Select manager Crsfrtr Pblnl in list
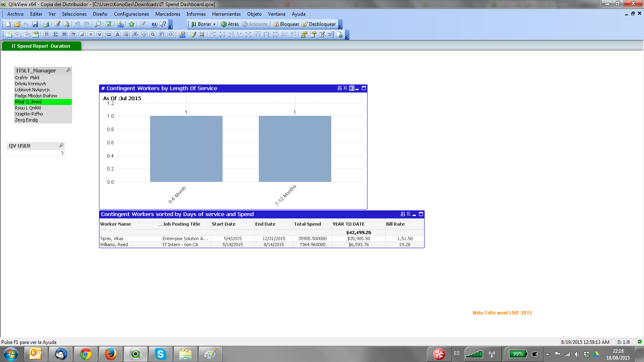 tap(43, 78)
